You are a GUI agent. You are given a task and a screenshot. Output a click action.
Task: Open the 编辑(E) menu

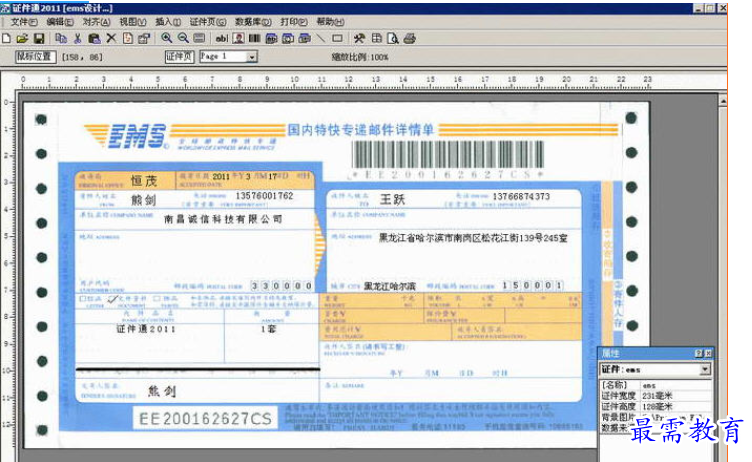click(x=60, y=22)
